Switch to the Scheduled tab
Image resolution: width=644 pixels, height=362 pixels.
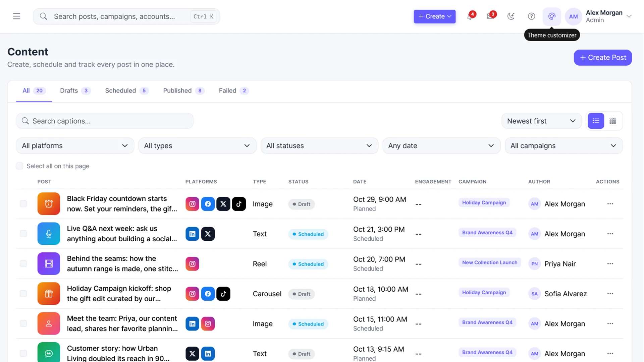pyautogui.click(x=127, y=90)
